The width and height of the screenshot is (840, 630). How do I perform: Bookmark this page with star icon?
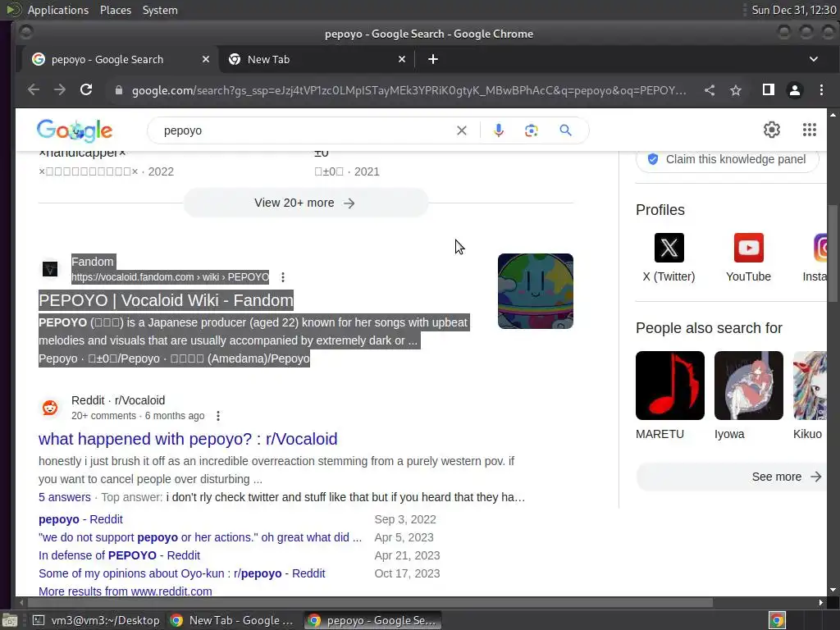(736, 90)
